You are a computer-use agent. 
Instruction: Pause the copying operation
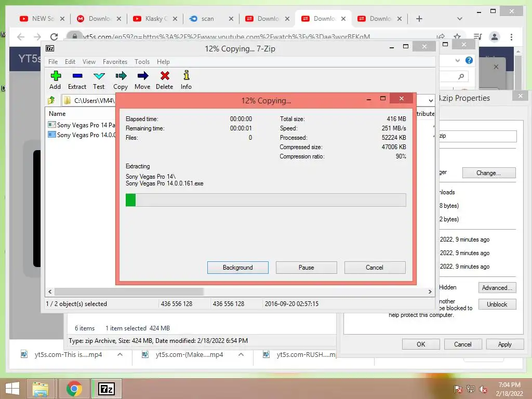coord(307,268)
